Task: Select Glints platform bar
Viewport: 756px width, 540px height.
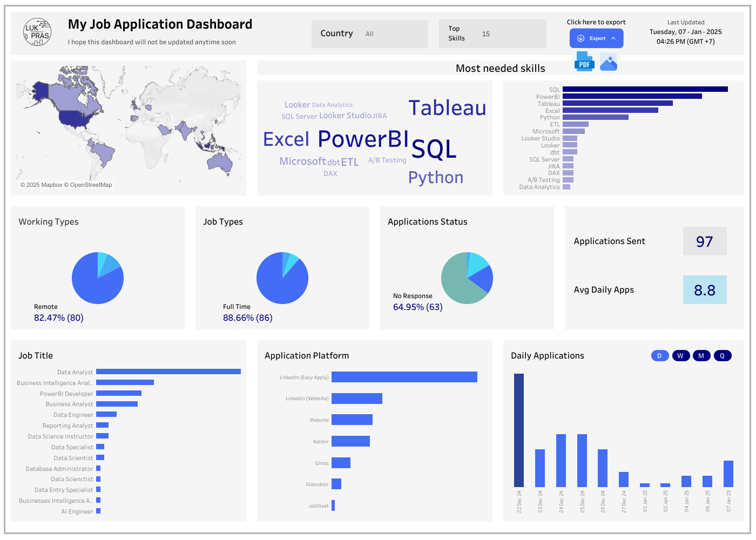Action: [341, 463]
